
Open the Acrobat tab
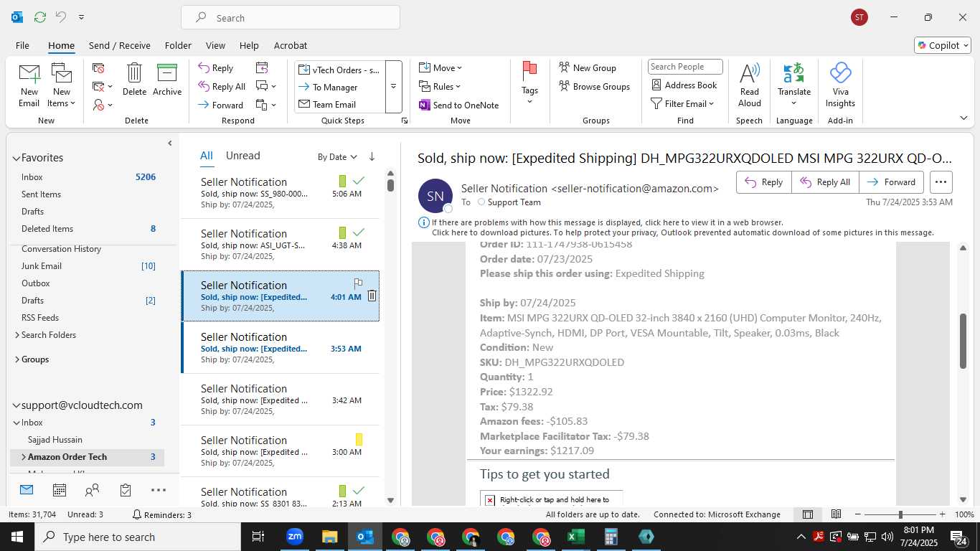pyautogui.click(x=291, y=45)
